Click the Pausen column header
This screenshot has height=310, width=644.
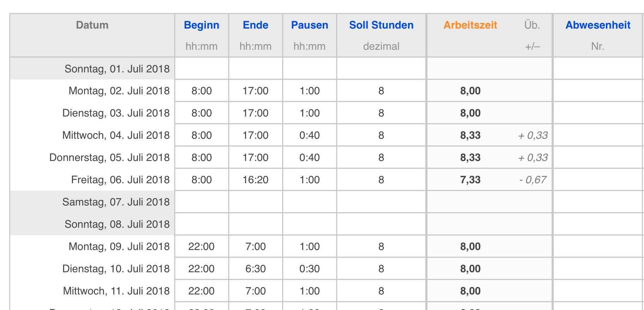tap(309, 25)
